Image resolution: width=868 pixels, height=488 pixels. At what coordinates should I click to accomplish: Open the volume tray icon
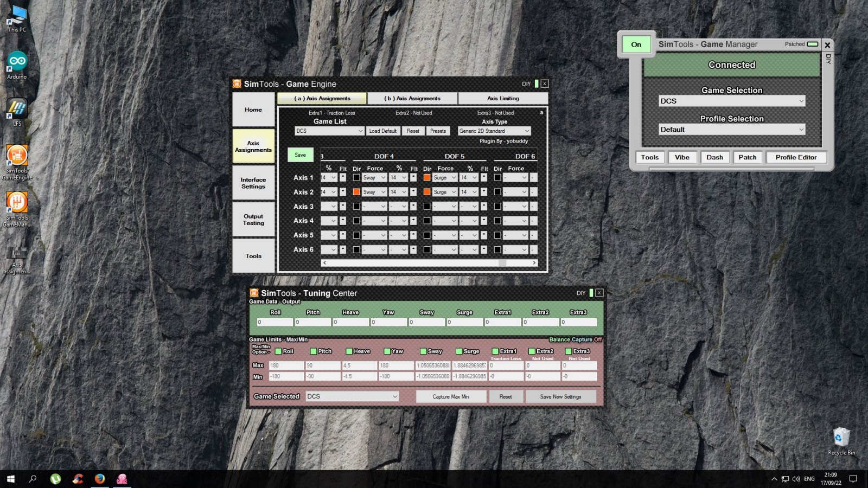point(796,479)
